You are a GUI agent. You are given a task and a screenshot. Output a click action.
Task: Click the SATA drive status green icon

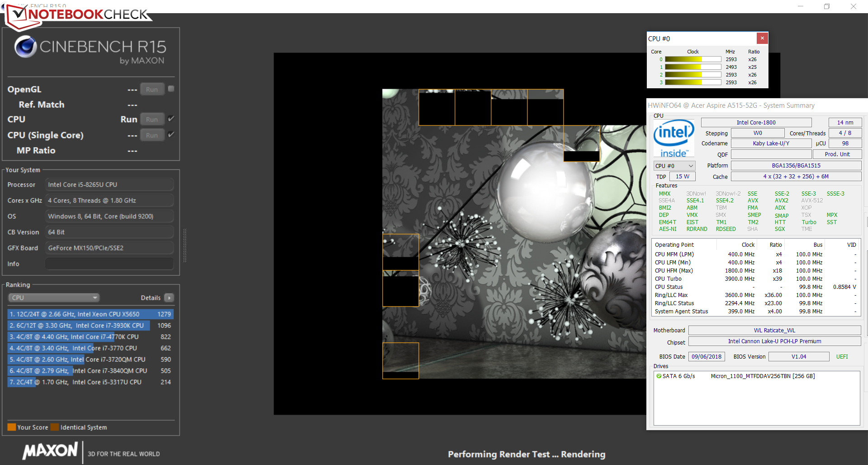click(659, 376)
